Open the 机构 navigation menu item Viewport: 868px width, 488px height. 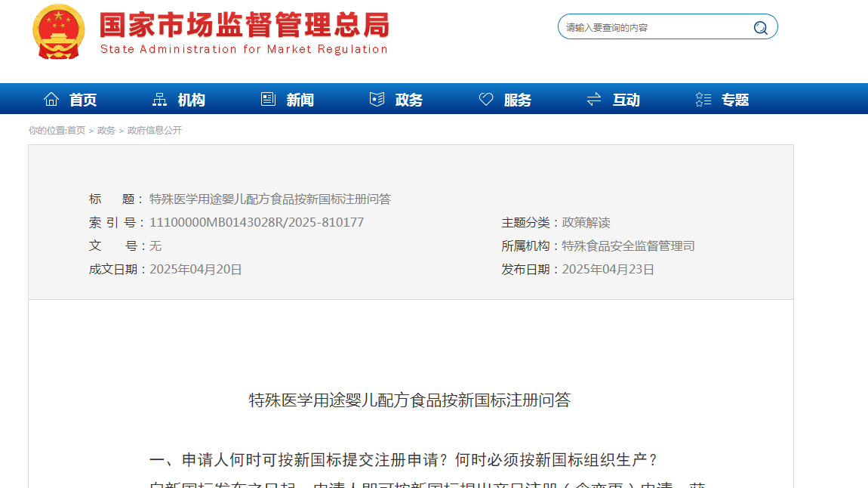click(x=192, y=100)
